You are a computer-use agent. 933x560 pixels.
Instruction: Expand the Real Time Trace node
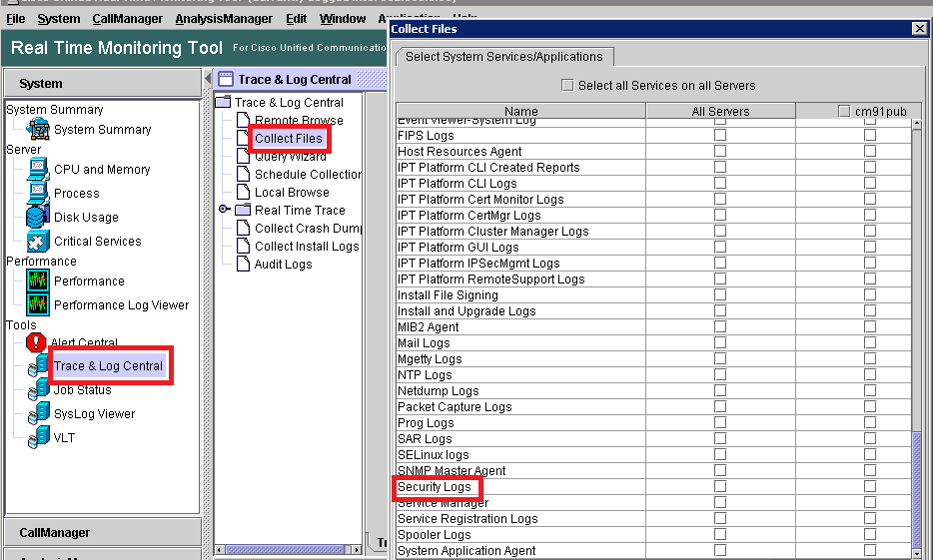224,210
